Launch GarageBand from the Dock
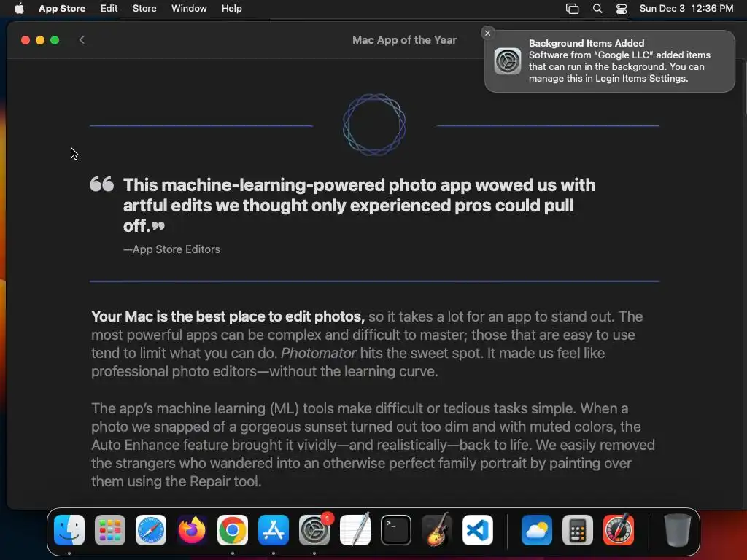The image size is (747, 560). pyautogui.click(x=437, y=529)
